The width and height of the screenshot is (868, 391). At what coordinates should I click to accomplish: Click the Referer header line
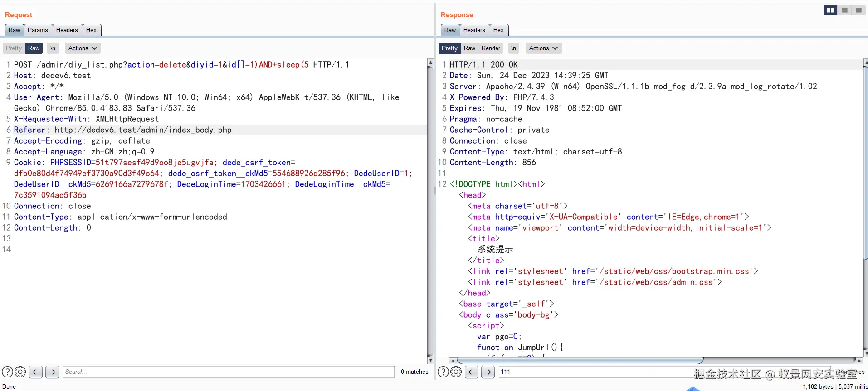[x=122, y=130]
